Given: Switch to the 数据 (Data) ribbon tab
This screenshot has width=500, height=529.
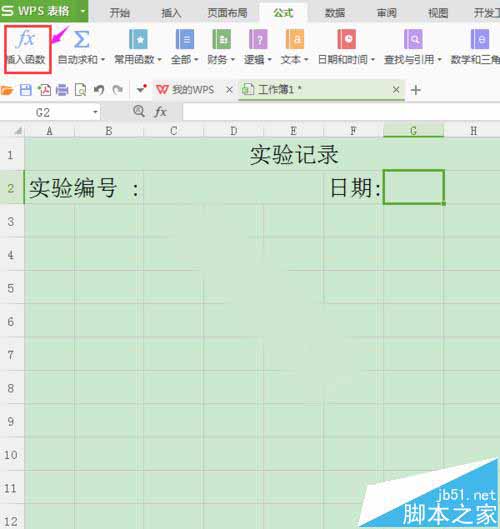Looking at the screenshot, I should 335,13.
